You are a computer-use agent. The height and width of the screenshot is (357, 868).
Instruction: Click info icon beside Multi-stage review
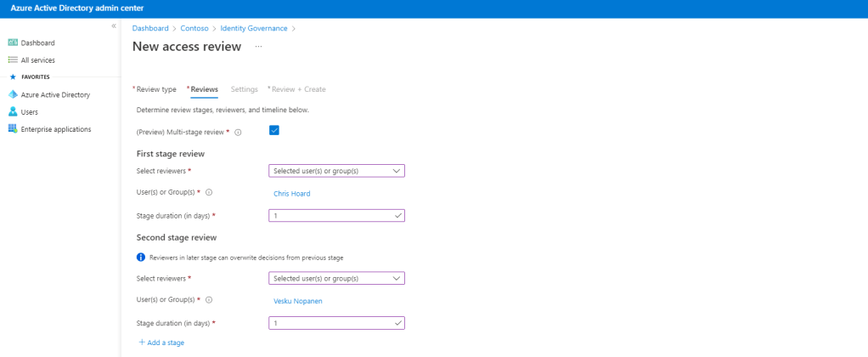coord(239,132)
